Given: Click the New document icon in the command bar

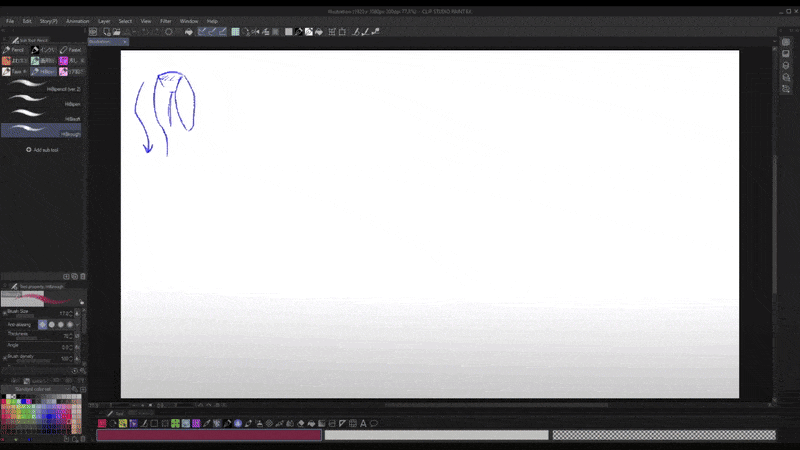Looking at the screenshot, I should click(107, 32).
